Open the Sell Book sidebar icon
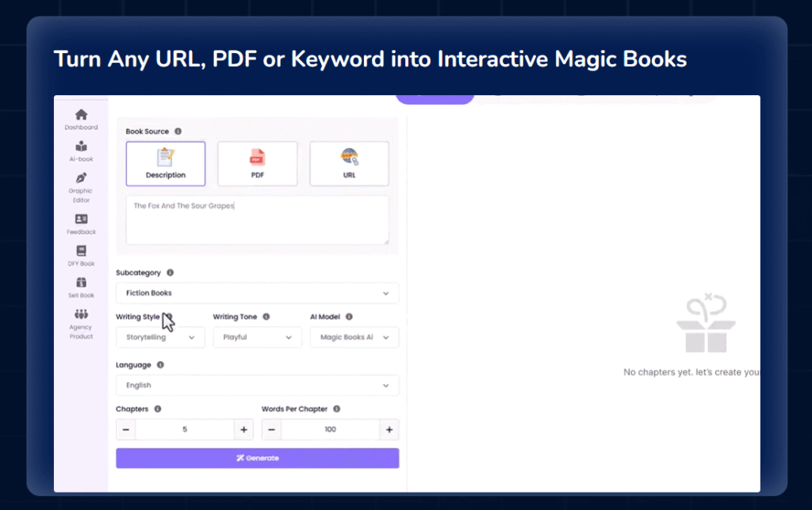This screenshot has width=812, height=510. point(81,283)
